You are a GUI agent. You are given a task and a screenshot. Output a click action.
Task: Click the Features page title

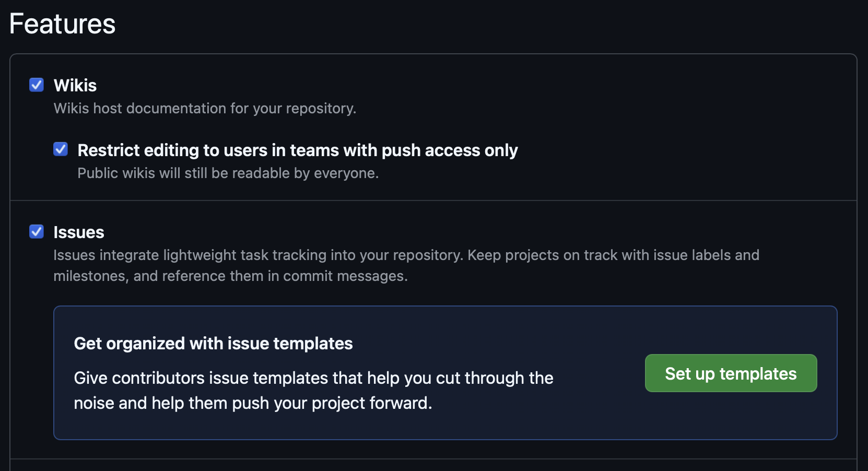(x=62, y=23)
